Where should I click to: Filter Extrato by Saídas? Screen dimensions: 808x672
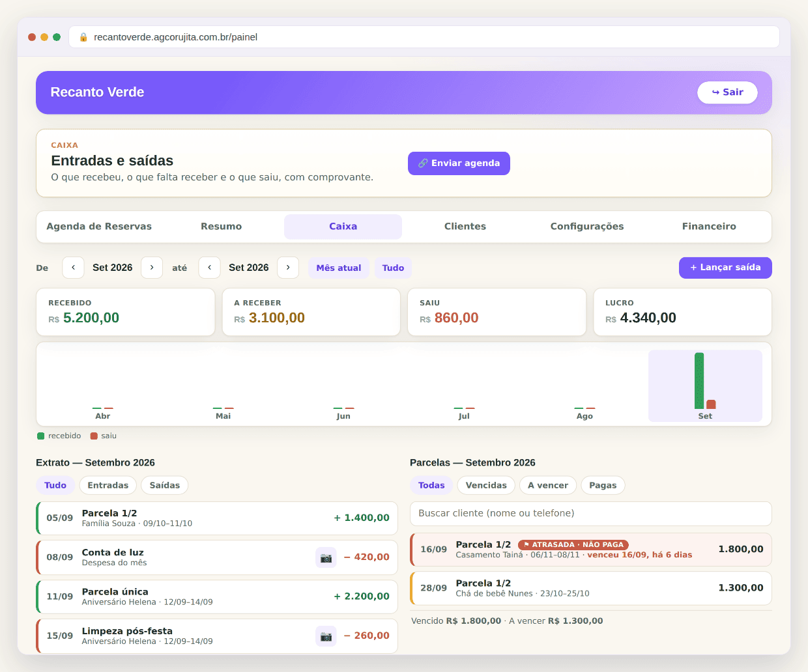pos(165,485)
